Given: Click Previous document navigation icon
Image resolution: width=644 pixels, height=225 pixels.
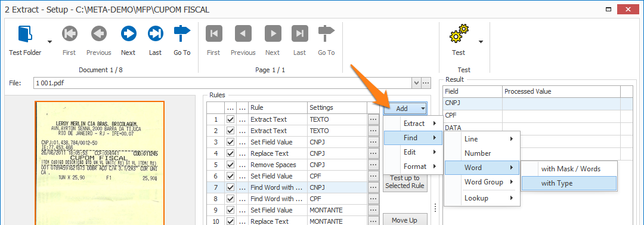Looking at the screenshot, I should coord(99,33).
